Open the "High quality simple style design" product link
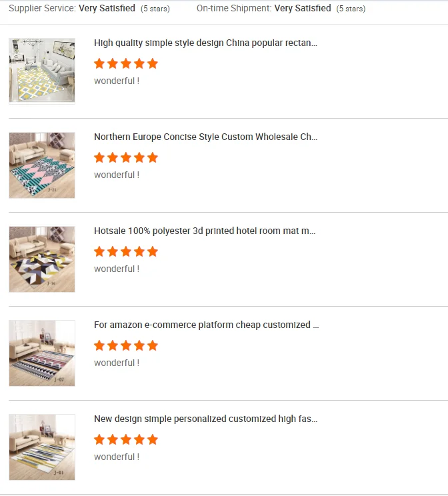448x496 pixels. point(205,43)
